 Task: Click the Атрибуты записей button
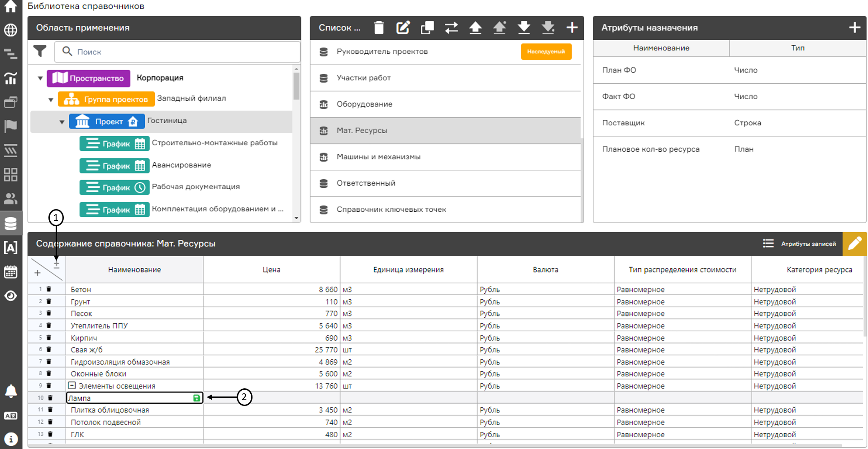pos(799,244)
